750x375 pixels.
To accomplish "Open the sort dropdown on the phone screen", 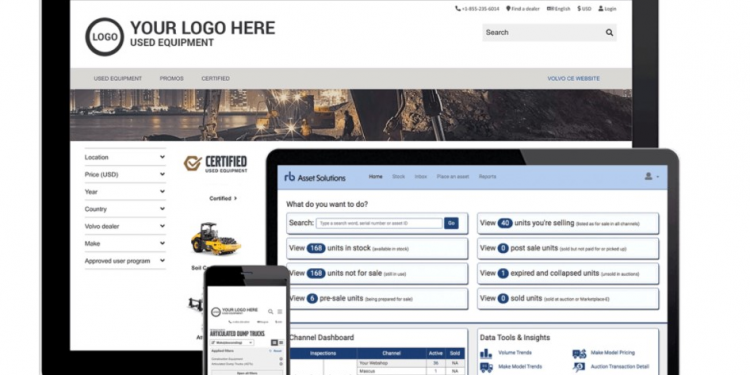I will pyautogui.click(x=232, y=342).
